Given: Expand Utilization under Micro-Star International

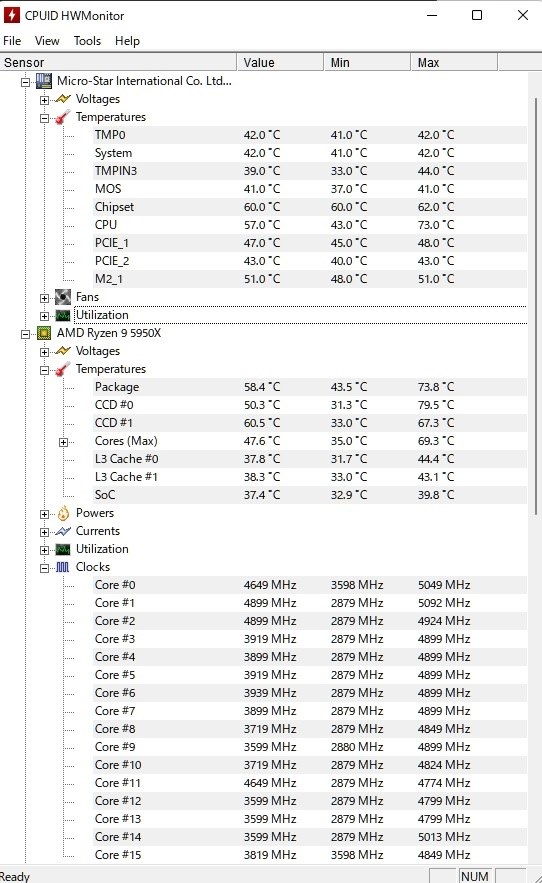Looking at the screenshot, I should pos(44,316).
